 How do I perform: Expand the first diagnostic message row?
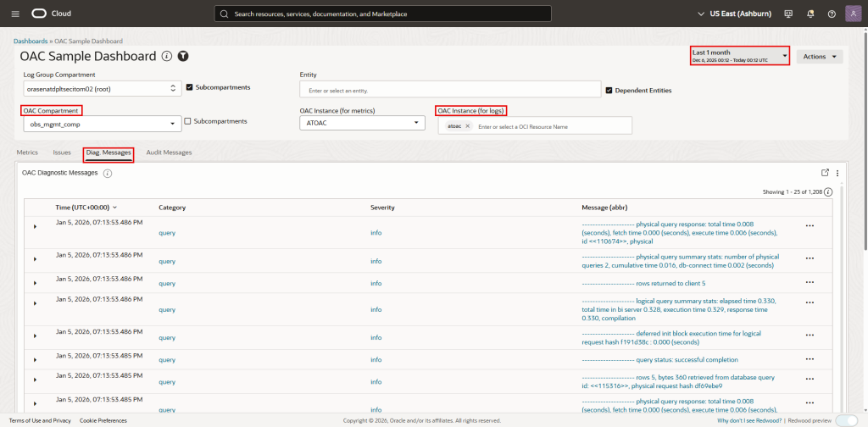point(35,226)
